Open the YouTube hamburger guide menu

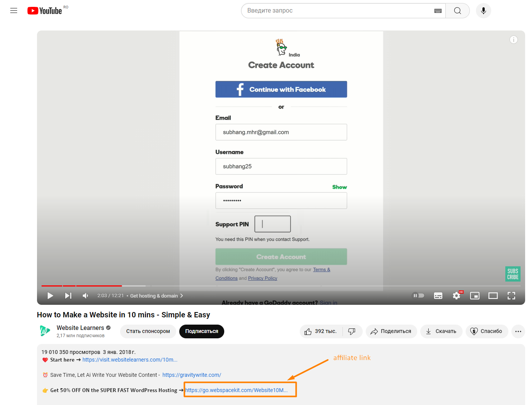tap(14, 10)
